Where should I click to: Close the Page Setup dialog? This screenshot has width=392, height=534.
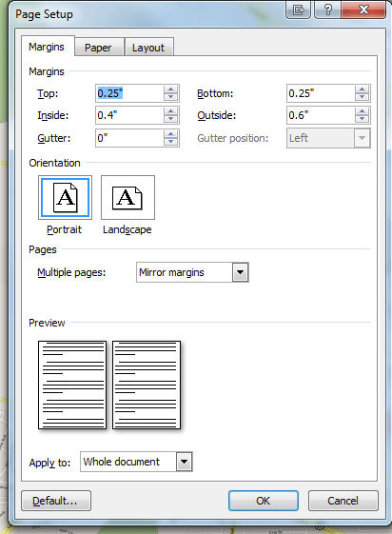363,10
